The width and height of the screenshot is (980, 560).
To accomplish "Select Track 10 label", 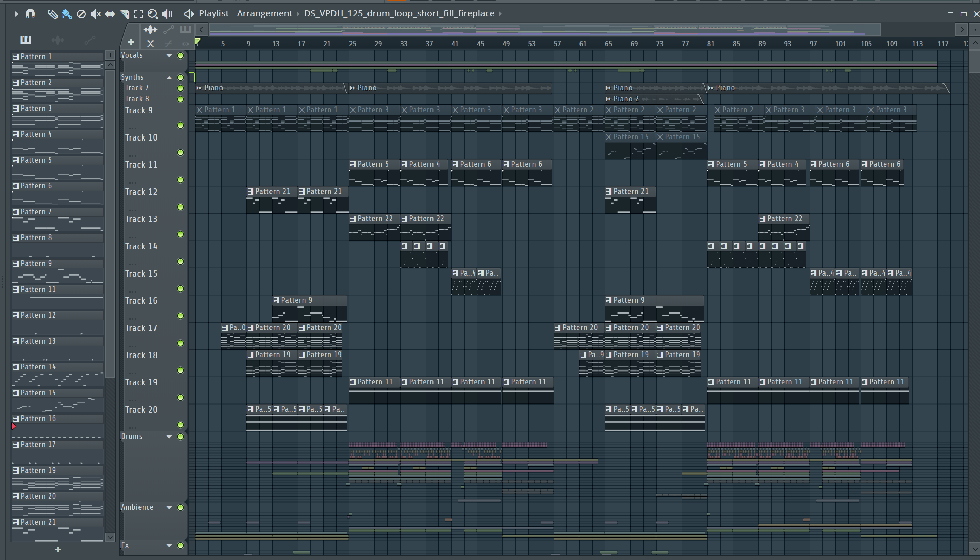I will point(141,138).
